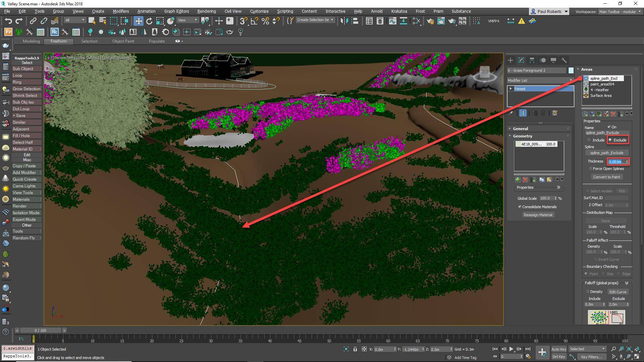Open the Modifier List dropdown

pos(570,80)
